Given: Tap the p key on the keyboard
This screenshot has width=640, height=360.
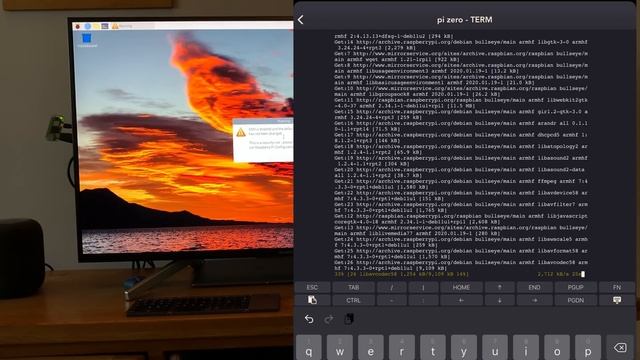Looking at the screenshot, I should point(588,348).
